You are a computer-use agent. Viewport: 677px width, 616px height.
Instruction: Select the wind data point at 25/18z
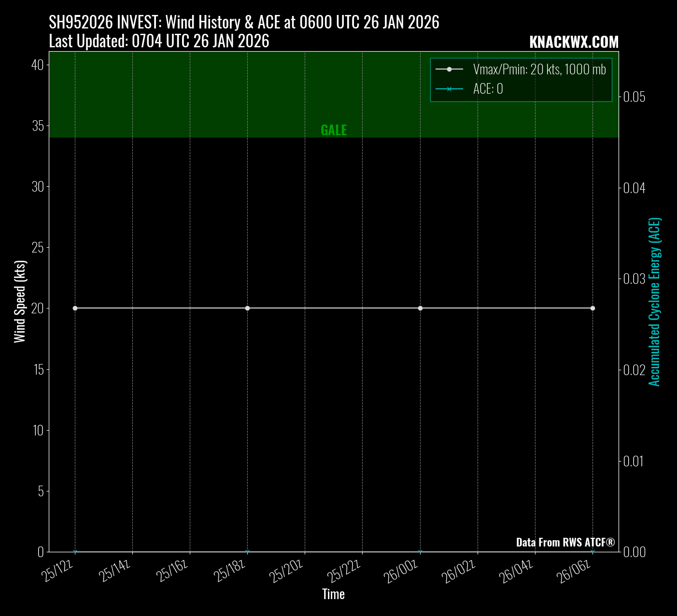pyautogui.click(x=247, y=308)
